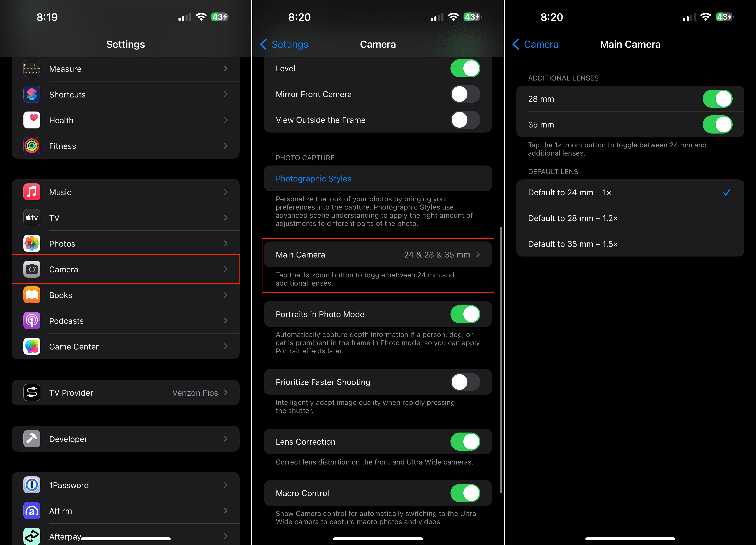The image size is (756, 545).
Task: Tap the Afterpay icon
Action: [32, 536]
